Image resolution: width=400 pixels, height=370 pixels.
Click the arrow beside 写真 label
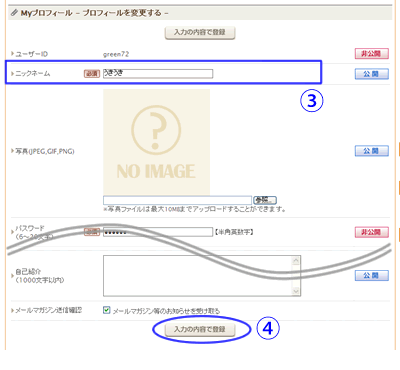pos(12,151)
